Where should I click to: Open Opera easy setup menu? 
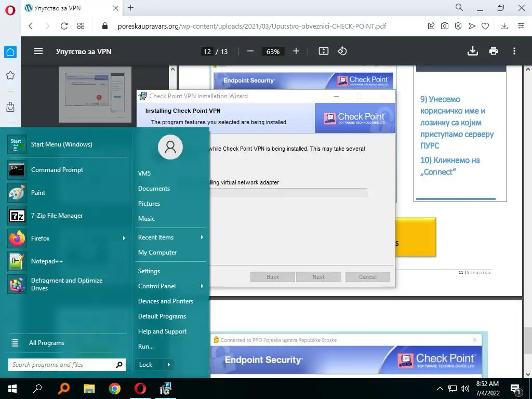[521, 26]
